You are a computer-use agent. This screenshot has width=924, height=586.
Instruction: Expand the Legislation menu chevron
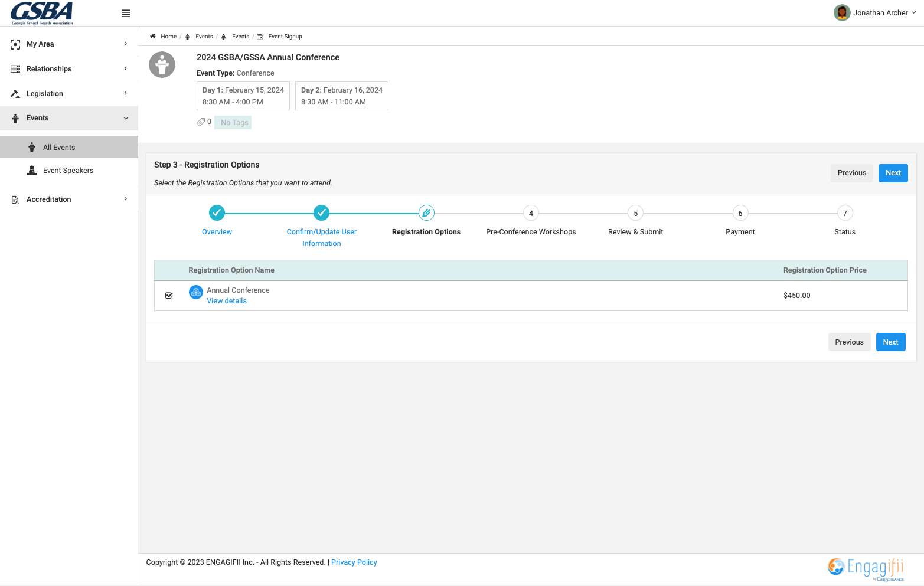pyautogui.click(x=126, y=93)
